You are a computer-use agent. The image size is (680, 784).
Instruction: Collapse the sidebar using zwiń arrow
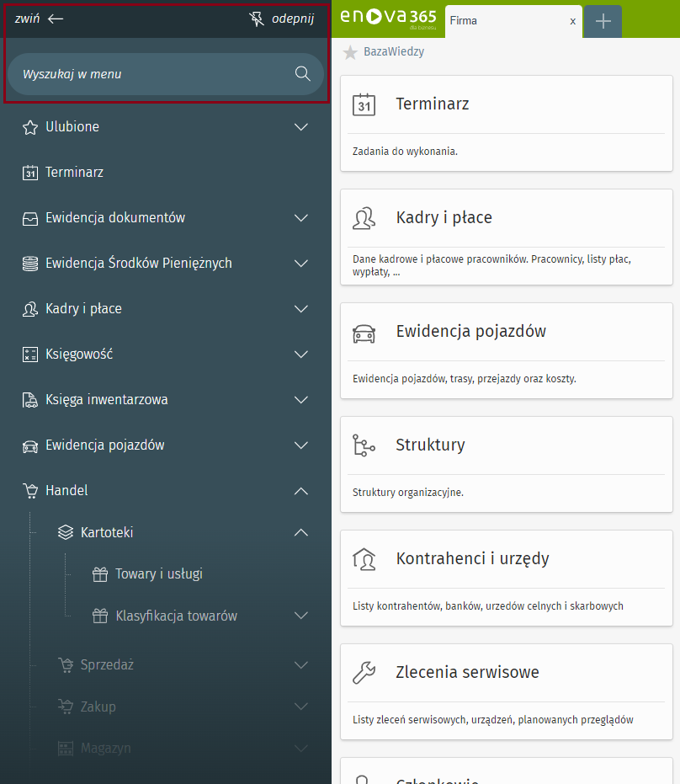(40, 19)
